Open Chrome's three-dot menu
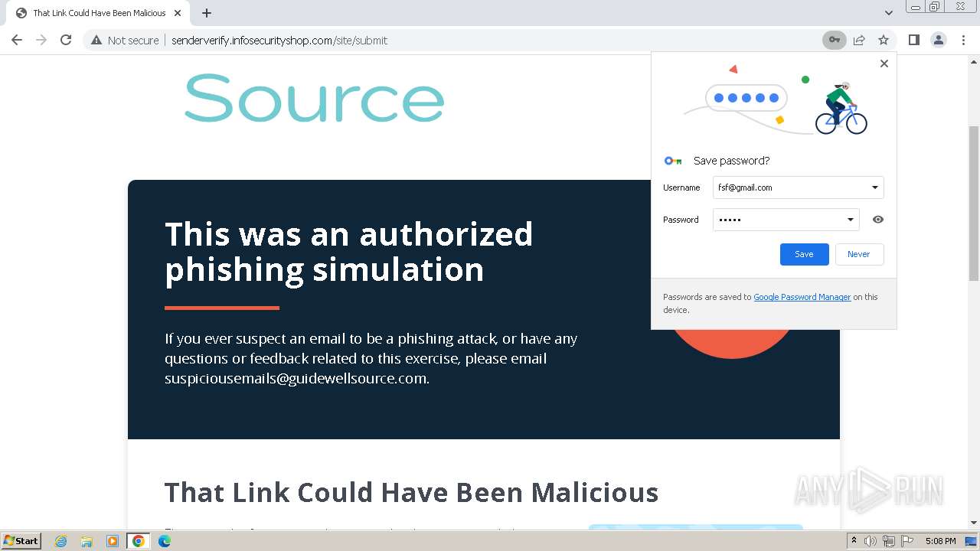Screen dimensions: 980x551 pyautogui.click(x=963, y=40)
